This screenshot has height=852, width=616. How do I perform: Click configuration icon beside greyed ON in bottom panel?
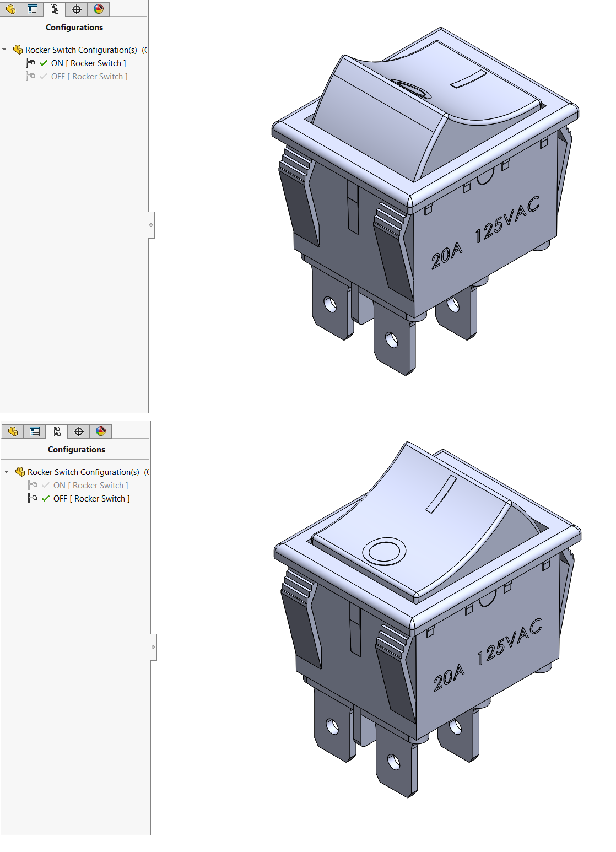[x=33, y=485]
